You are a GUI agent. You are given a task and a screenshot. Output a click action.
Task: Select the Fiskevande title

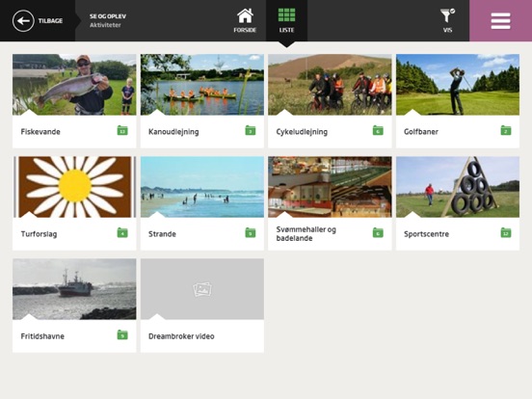tap(40, 132)
